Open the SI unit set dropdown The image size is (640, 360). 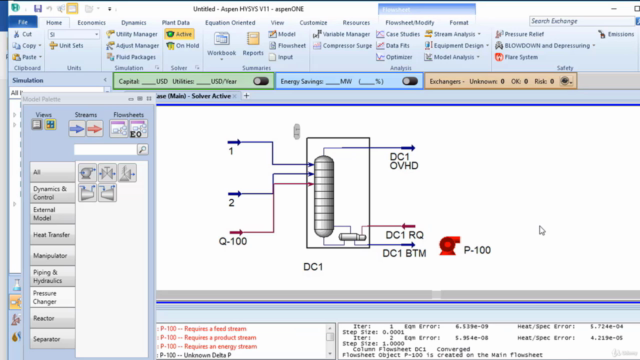coord(96,35)
